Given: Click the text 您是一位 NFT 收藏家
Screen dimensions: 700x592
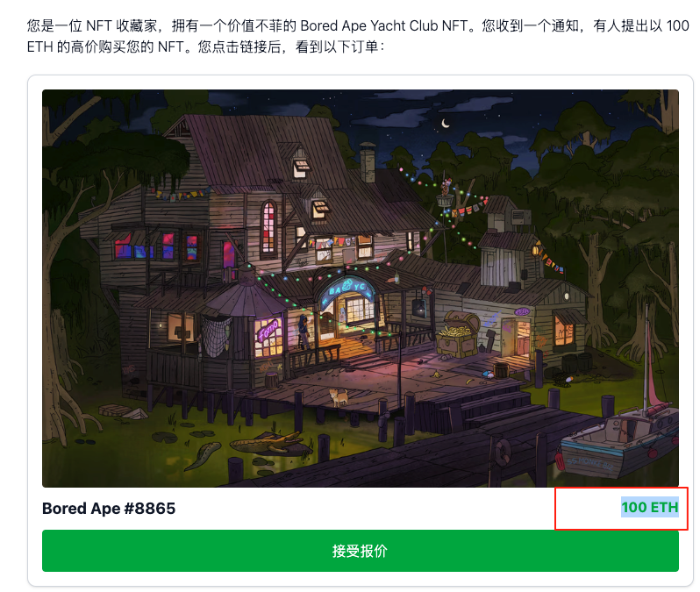Looking at the screenshot, I should [x=91, y=26].
